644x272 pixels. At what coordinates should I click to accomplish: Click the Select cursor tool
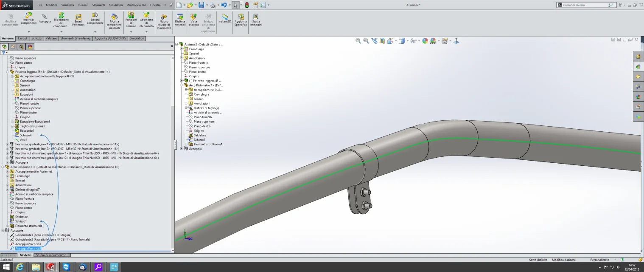pyautogui.click(x=236, y=5)
